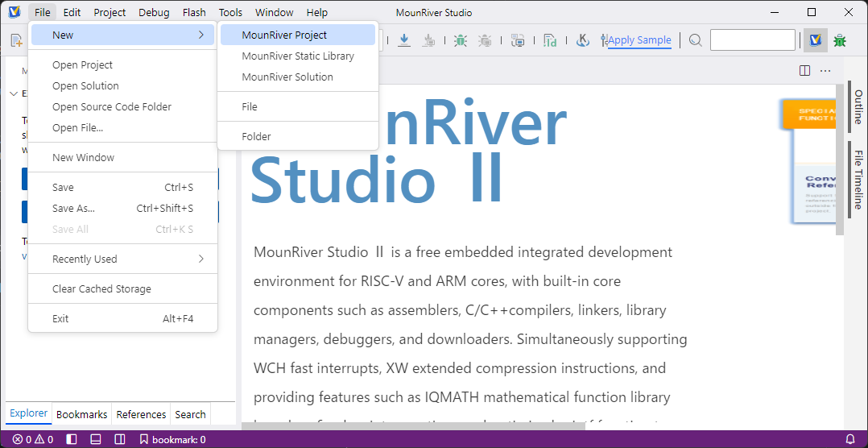868x448 pixels.
Task: Switch to the Bookmarks tab
Action: (x=81, y=414)
